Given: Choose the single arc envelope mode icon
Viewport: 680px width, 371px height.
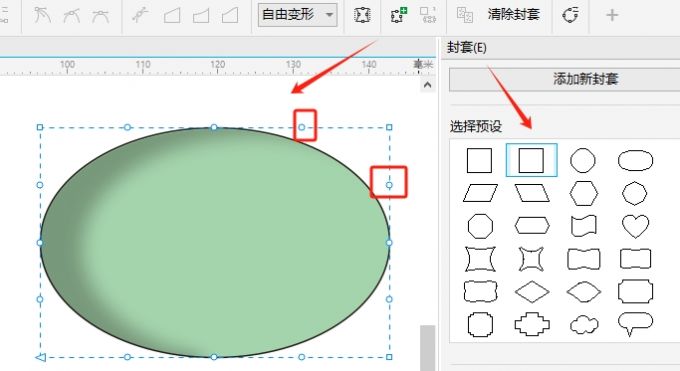Looking at the screenshot, I should pyautogui.click(x=201, y=16).
